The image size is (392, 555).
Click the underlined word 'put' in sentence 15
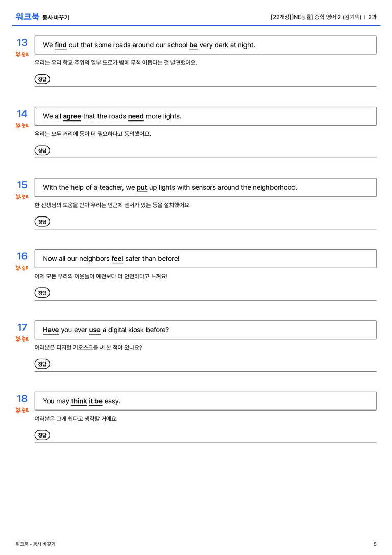click(x=142, y=188)
